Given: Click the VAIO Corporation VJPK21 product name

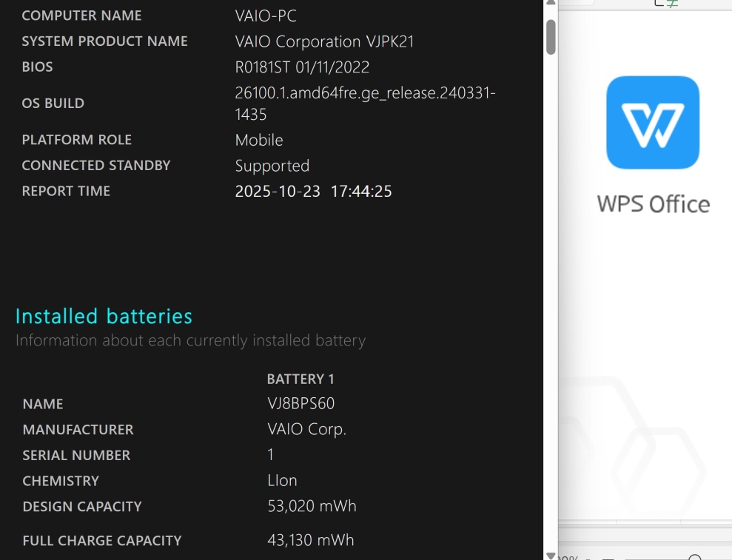Looking at the screenshot, I should coord(324,41).
